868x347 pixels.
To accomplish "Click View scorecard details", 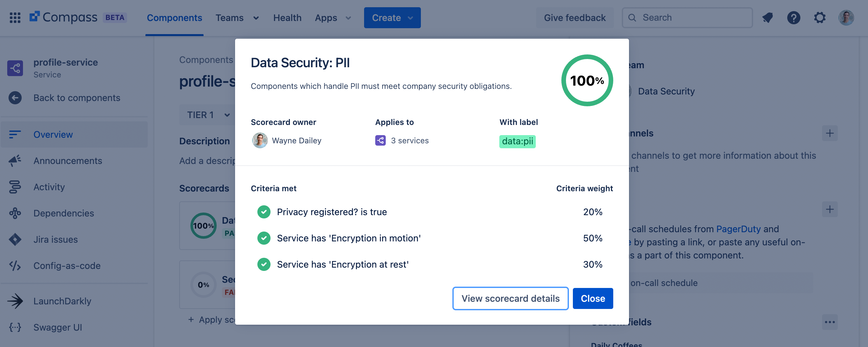I will click(x=510, y=298).
